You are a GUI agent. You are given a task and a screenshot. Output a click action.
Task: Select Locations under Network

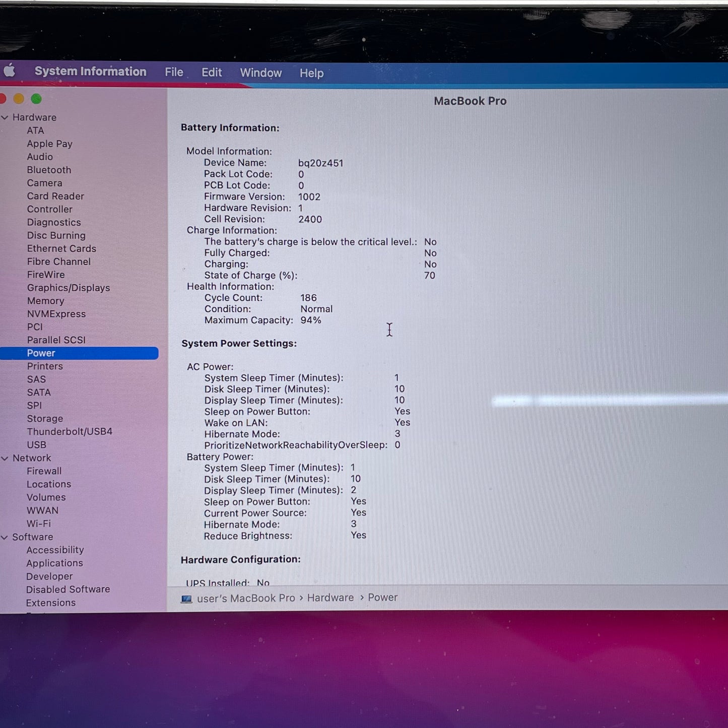(x=49, y=484)
